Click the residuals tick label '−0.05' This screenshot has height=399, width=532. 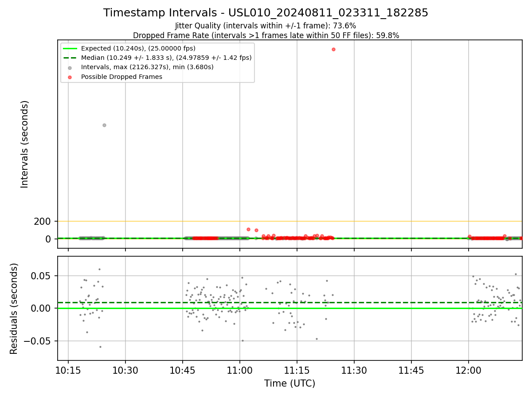point(37,341)
